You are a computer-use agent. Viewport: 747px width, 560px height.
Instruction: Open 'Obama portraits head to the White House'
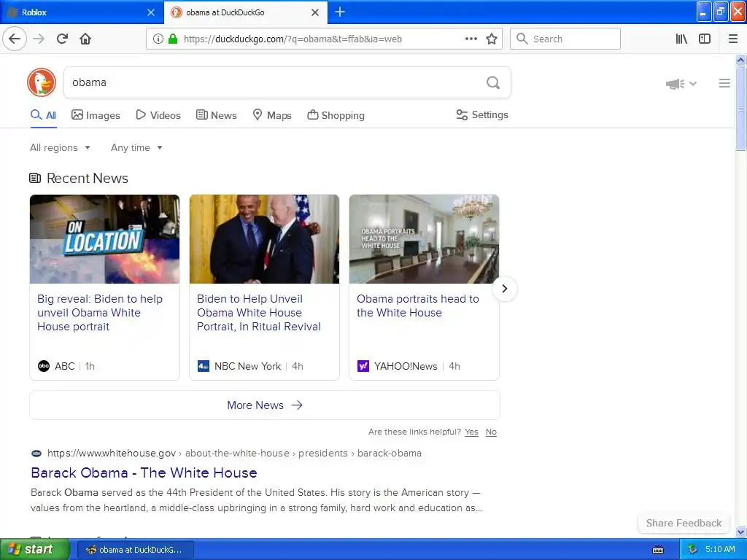tap(418, 306)
